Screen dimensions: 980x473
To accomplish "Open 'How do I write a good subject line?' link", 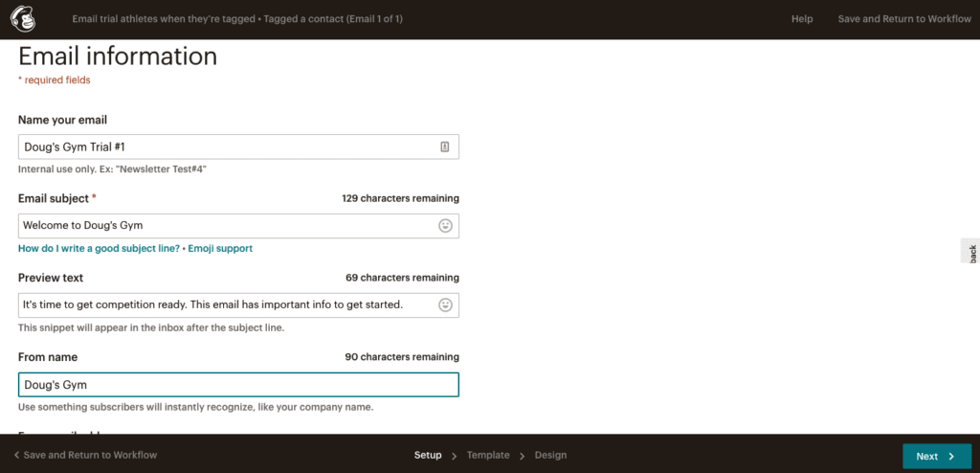I will pos(99,248).
